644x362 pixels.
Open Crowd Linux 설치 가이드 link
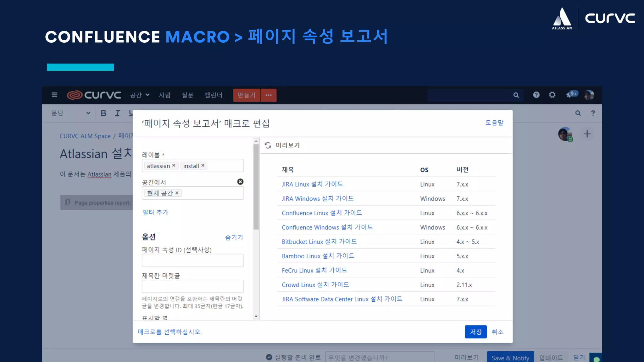pyautogui.click(x=315, y=285)
